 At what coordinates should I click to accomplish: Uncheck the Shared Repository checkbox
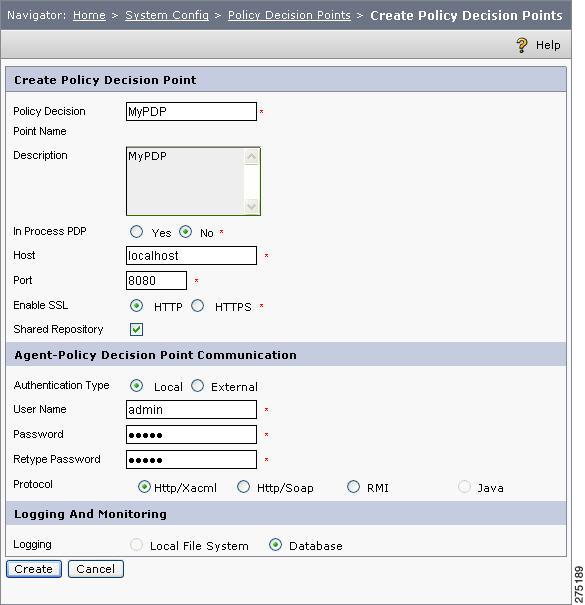point(136,330)
